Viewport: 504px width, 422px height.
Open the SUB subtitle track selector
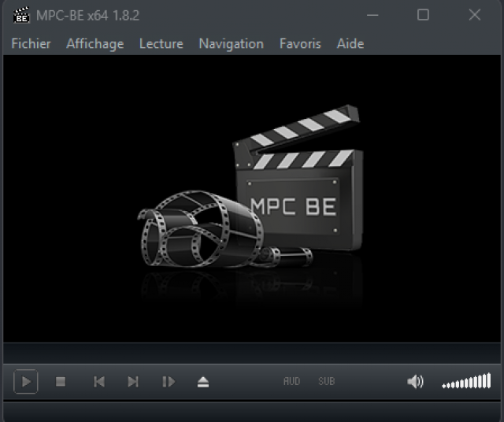click(326, 382)
